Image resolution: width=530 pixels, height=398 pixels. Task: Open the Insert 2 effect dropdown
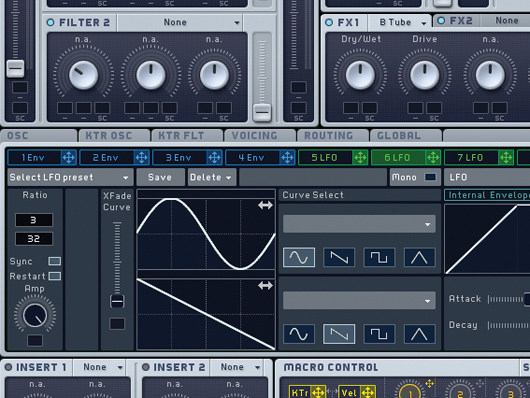pyautogui.click(x=237, y=367)
